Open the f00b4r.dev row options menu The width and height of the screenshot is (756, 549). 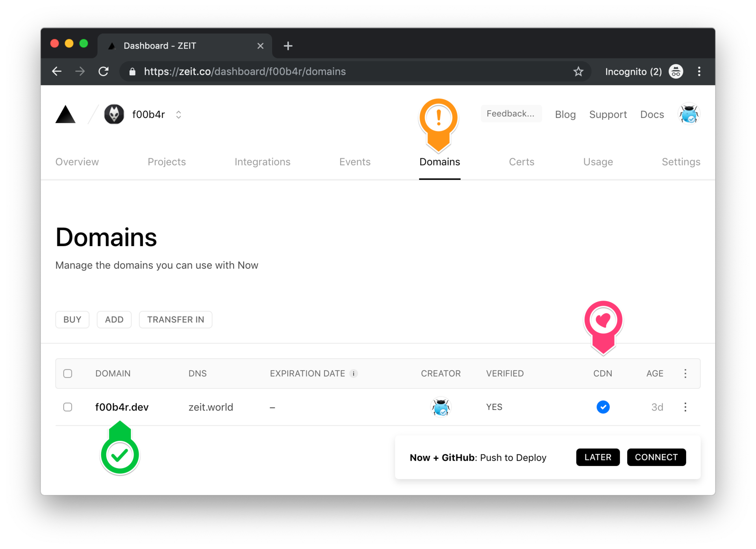click(x=685, y=407)
